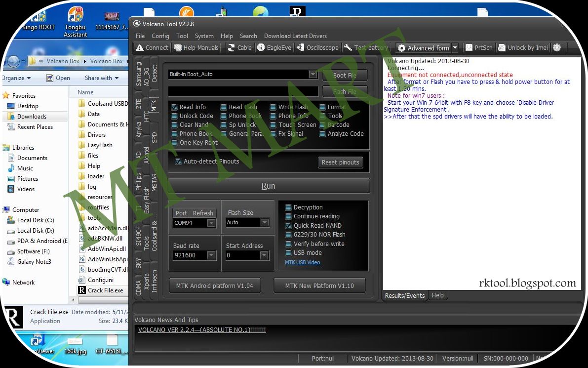Click the Connect toolbar button
This screenshot has height=368, width=588.
pyautogui.click(x=152, y=47)
